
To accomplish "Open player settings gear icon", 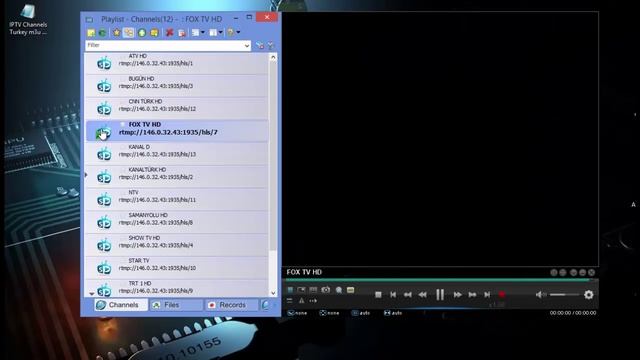I will click(589, 295).
